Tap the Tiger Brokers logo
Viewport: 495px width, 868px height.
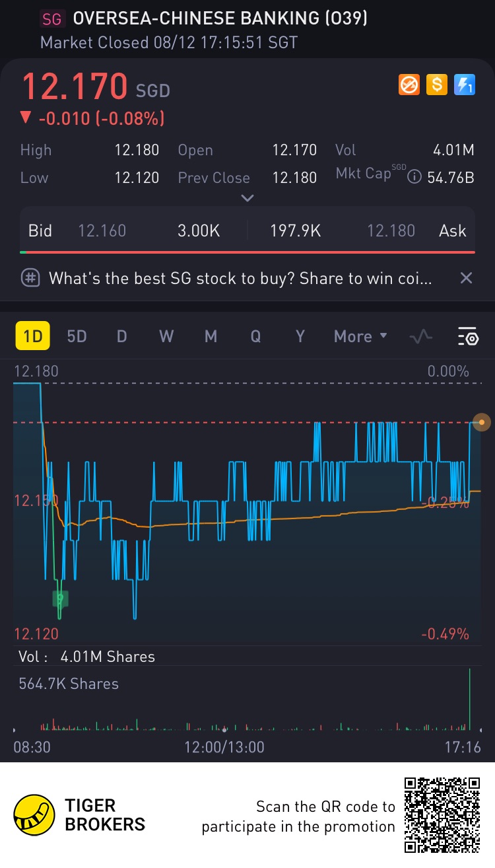[x=35, y=815]
